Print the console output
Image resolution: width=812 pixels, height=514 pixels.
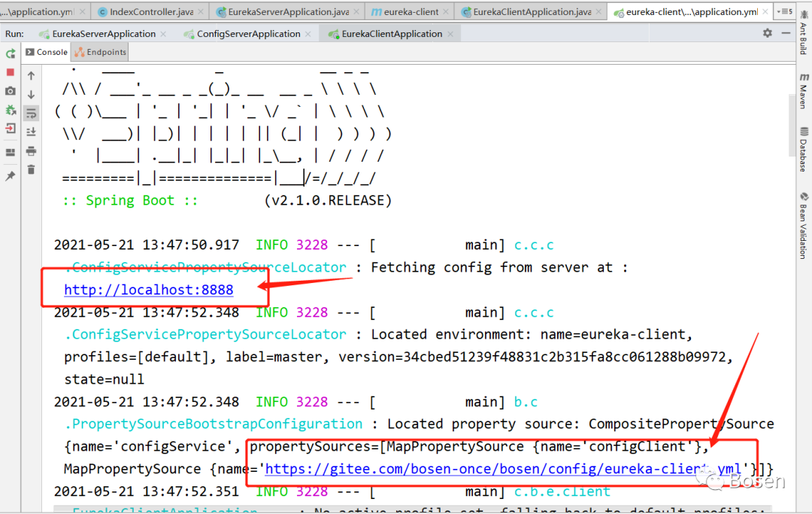tap(31, 151)
